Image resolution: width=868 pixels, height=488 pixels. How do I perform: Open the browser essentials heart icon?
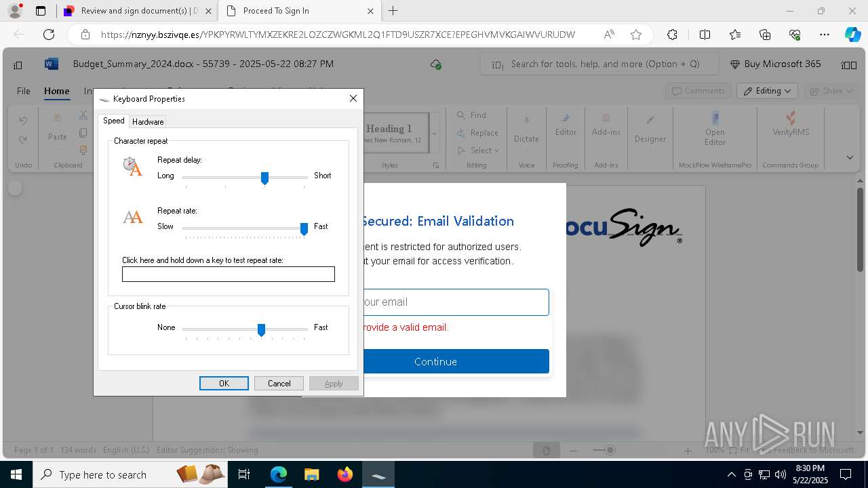[795, 35]
